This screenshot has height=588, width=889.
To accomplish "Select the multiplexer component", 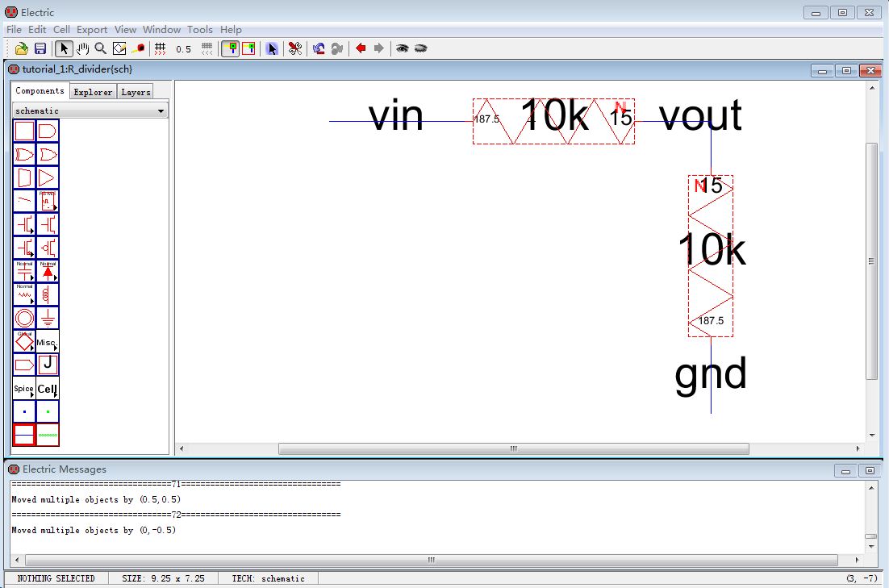I will coord(24,177).
